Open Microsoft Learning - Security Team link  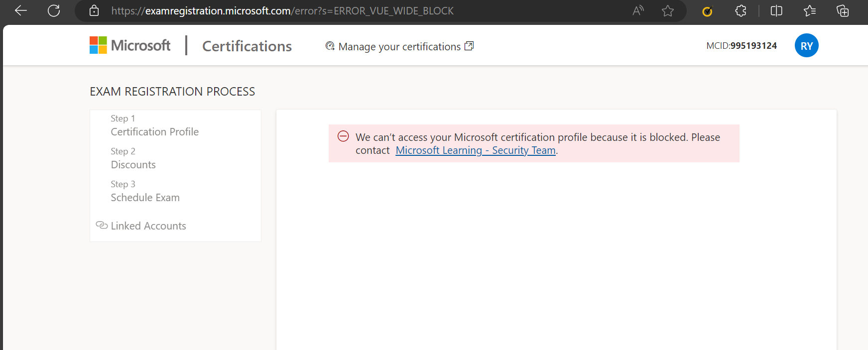[476, 150]
